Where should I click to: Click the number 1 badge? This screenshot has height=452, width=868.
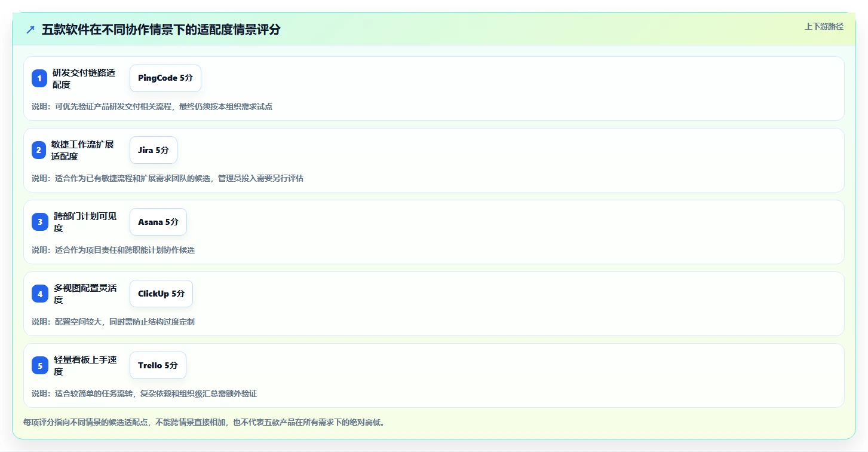40,78
